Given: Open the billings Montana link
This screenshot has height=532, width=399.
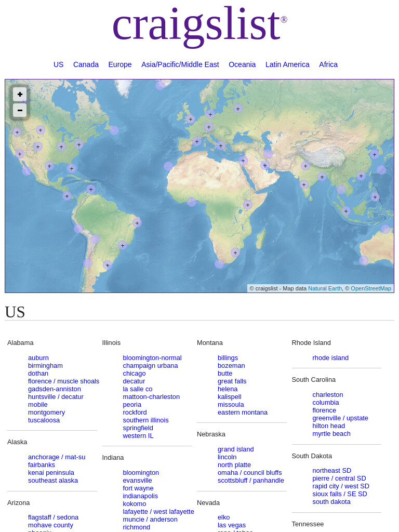Looking at the screenshot, I should tap(228, 358).
